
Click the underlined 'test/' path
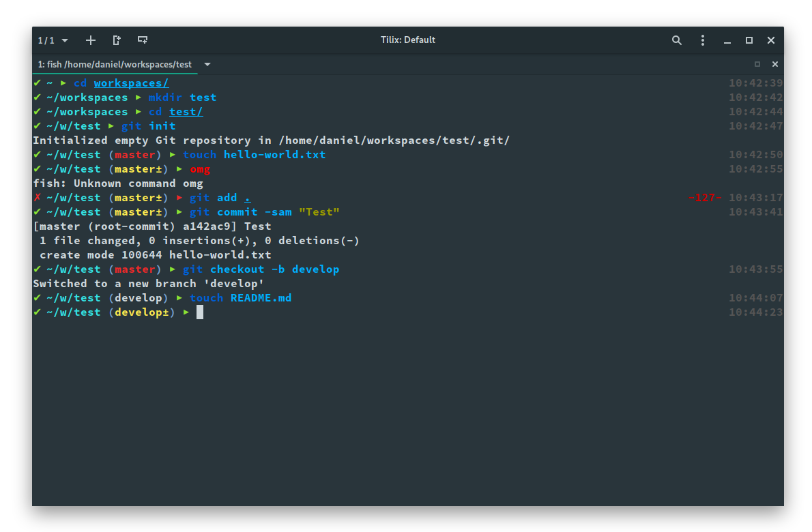click(x=186, y=111)
